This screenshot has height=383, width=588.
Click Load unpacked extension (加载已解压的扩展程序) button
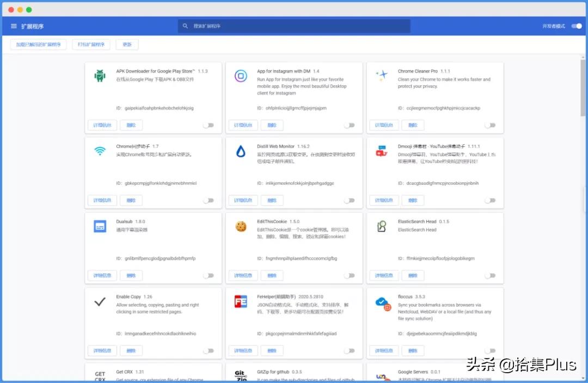pos(38,45)
